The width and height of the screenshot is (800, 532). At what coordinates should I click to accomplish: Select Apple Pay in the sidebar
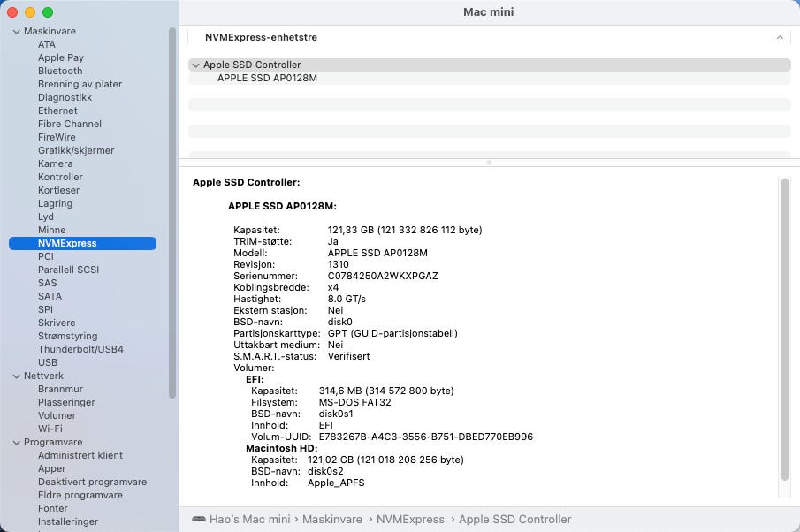point(61,57)
